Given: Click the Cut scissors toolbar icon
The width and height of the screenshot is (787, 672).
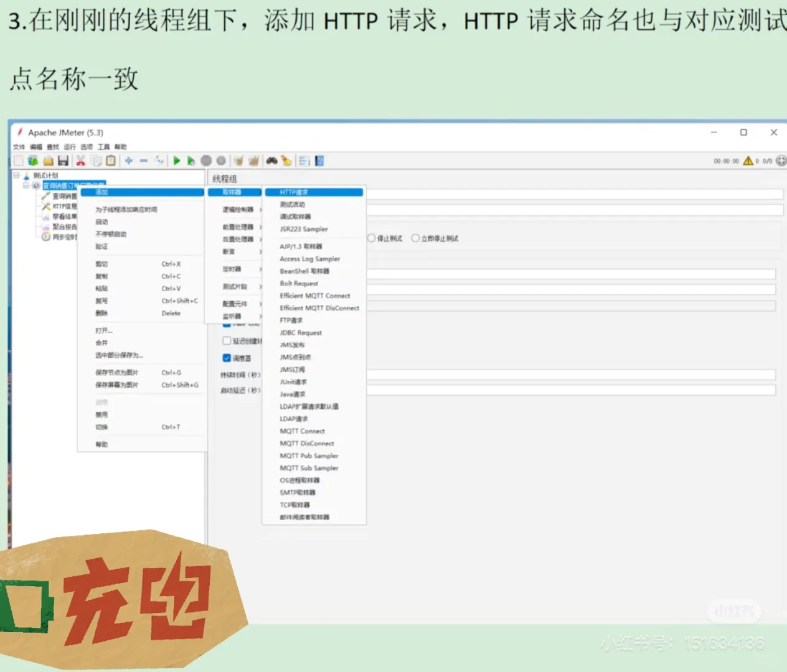Looking at the screenshot, I should [x=80, y=161].
